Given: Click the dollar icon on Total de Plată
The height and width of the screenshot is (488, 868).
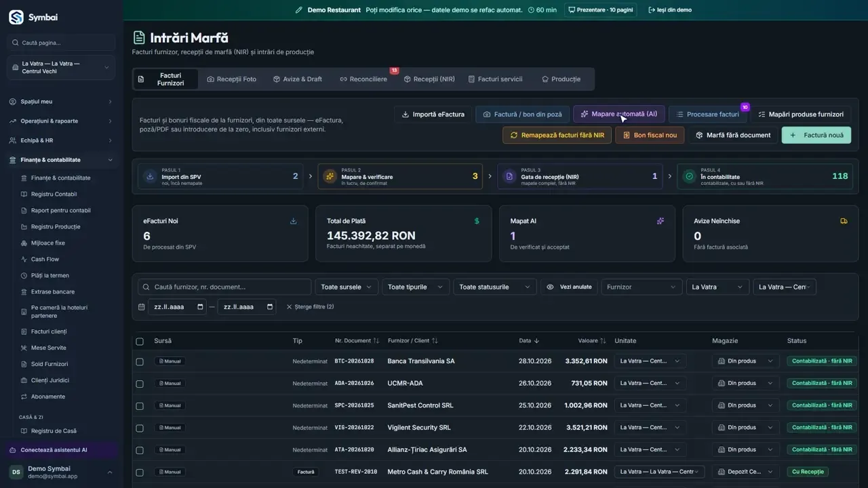Looking at the screenshot, I should tap(477, 221).
